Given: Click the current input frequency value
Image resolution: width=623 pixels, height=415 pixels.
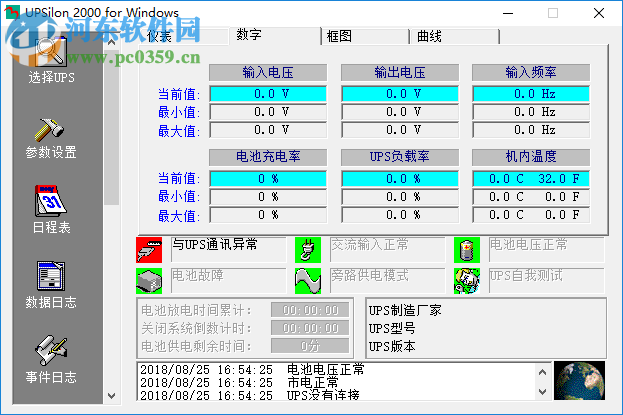Looking at the screenshot, I should (x=531, y=94).
